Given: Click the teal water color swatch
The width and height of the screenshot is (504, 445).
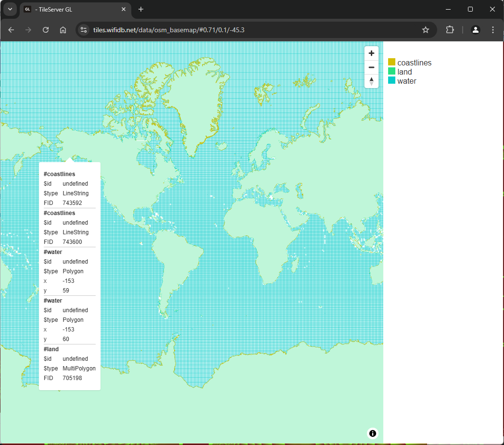Looking at the screenshot, I should [391, 80].
